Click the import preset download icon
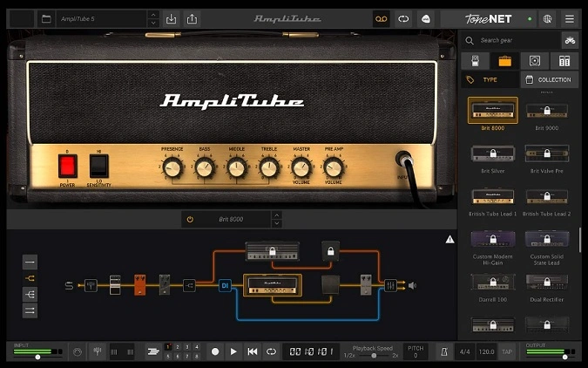This screenshot has height=368, width=588. click(171, 19)
